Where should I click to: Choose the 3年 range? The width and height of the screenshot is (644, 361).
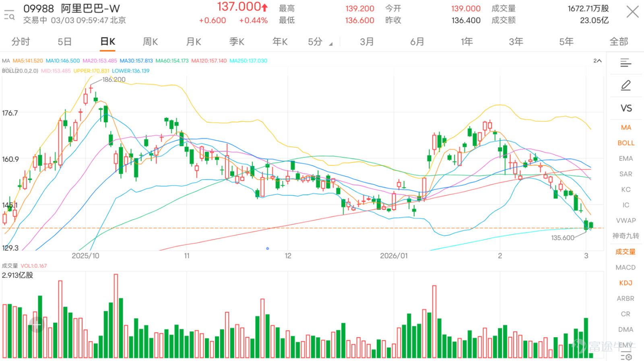click(x=516, y=41)
